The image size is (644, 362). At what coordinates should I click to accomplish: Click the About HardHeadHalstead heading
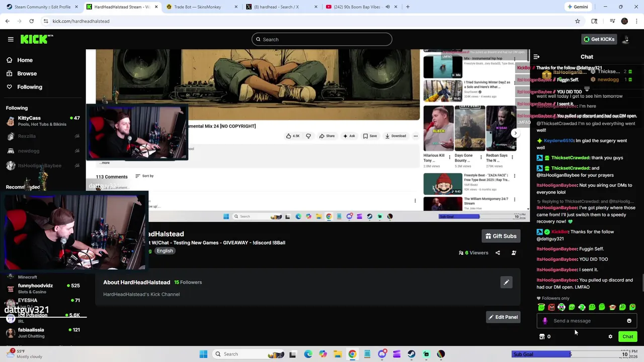tap(136, 283)
